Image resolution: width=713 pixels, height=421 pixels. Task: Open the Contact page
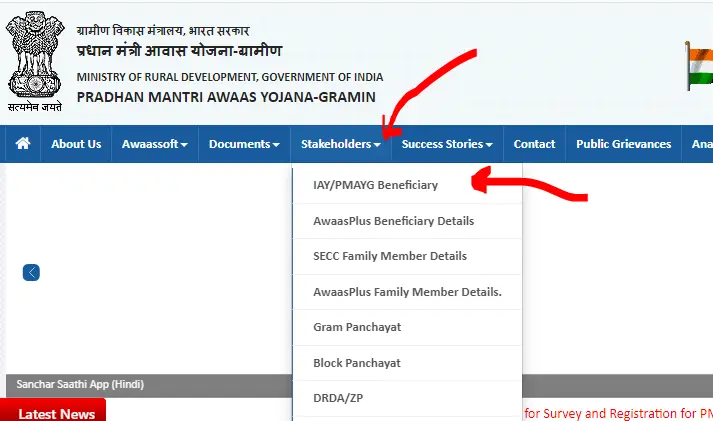[534, 144]
